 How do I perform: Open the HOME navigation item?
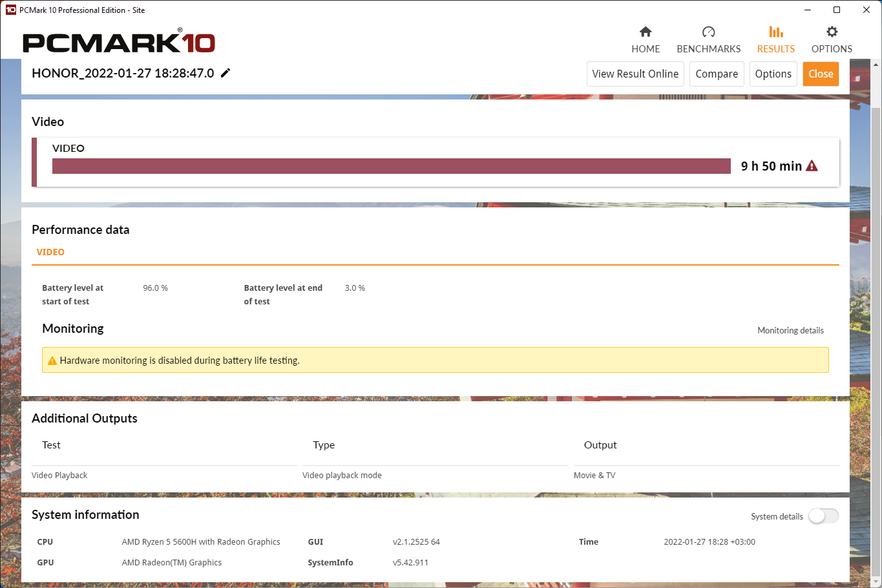pos(646,40)
